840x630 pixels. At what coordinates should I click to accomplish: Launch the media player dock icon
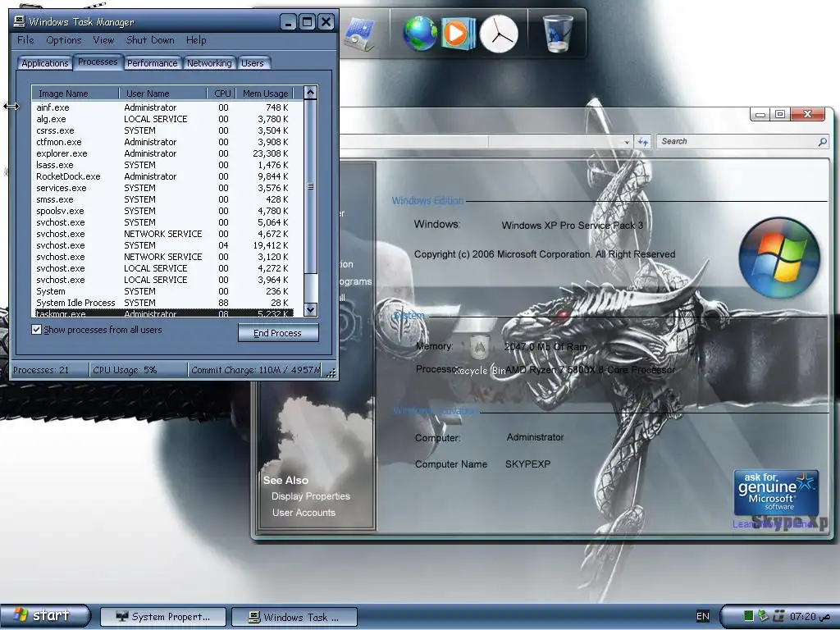[x=457, y=34]
